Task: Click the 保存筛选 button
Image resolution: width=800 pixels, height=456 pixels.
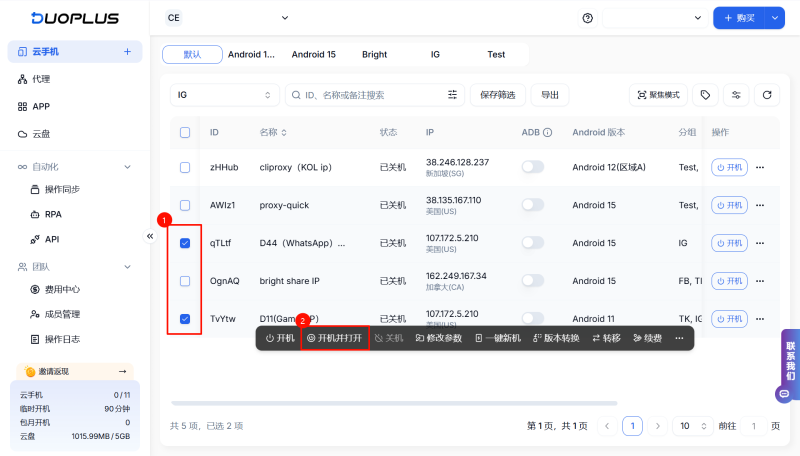Action: coord(497,95)
